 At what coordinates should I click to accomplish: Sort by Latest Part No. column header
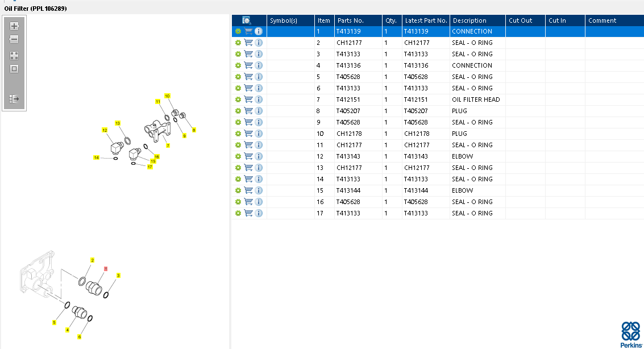tap(426, 20)
